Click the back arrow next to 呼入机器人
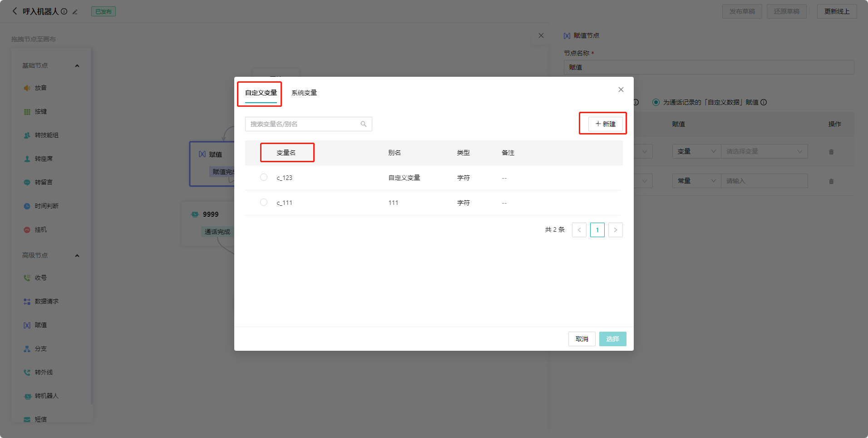The height and width of the screenshot is (438, 868). click(15, 11)
